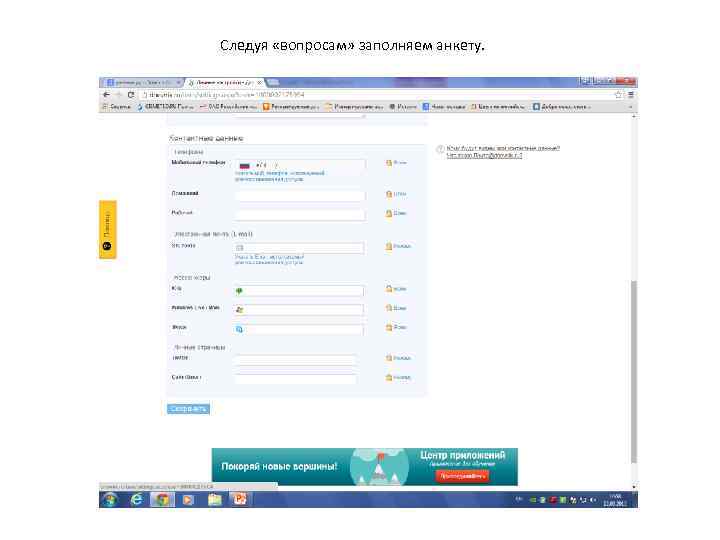
Task: Click the taskbar clock and date
Action: click(x=615, y=500)
